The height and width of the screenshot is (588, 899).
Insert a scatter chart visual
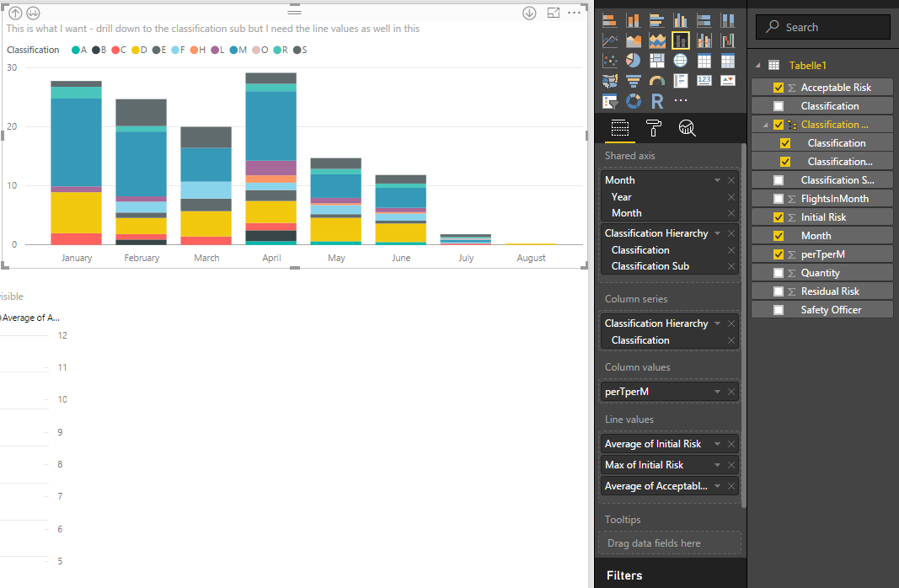coord(609,60)
